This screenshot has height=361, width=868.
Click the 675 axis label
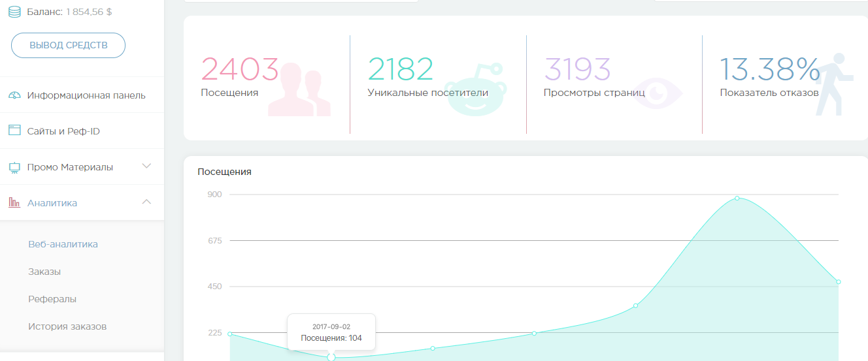tap(214, 241)
